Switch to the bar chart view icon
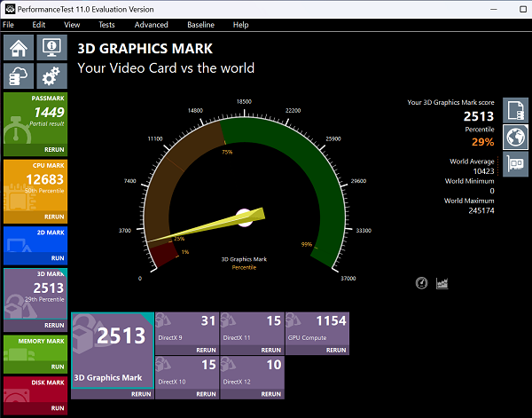Image resolution: width=532 pixels, height=418 pixels. (442, 283)
